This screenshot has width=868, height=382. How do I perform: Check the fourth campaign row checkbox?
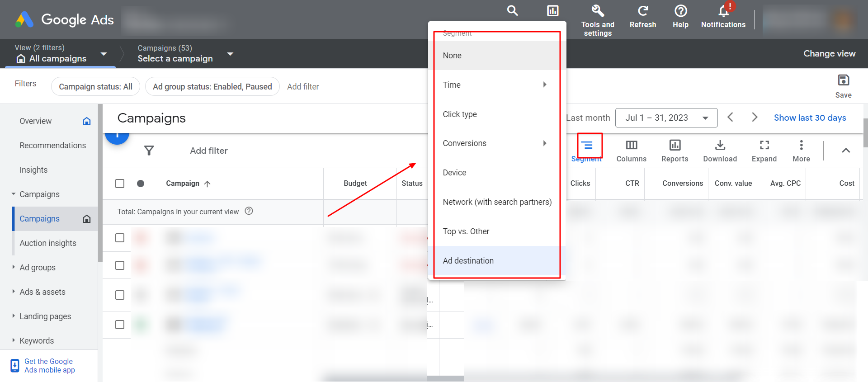[x=120, y=325]
